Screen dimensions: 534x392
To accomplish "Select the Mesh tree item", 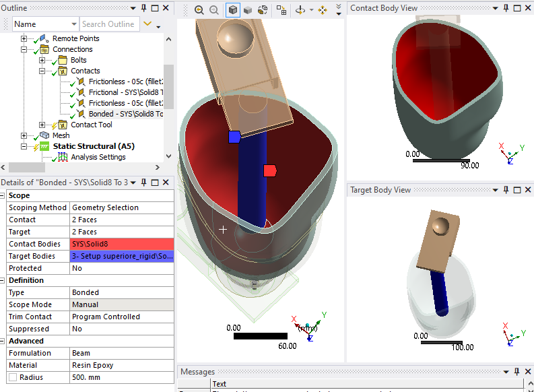I will tap(61, 135).
